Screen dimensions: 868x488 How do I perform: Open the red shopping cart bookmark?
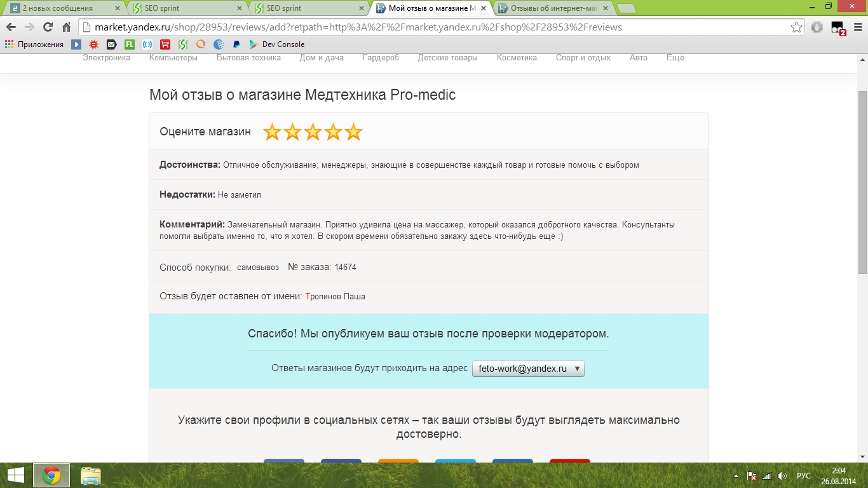165,44
